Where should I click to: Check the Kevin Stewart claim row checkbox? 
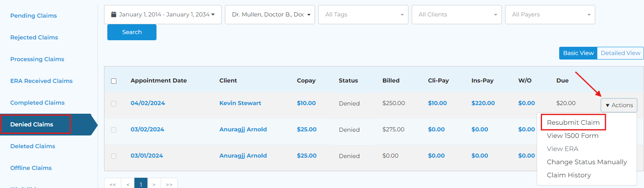coord(114,103)
